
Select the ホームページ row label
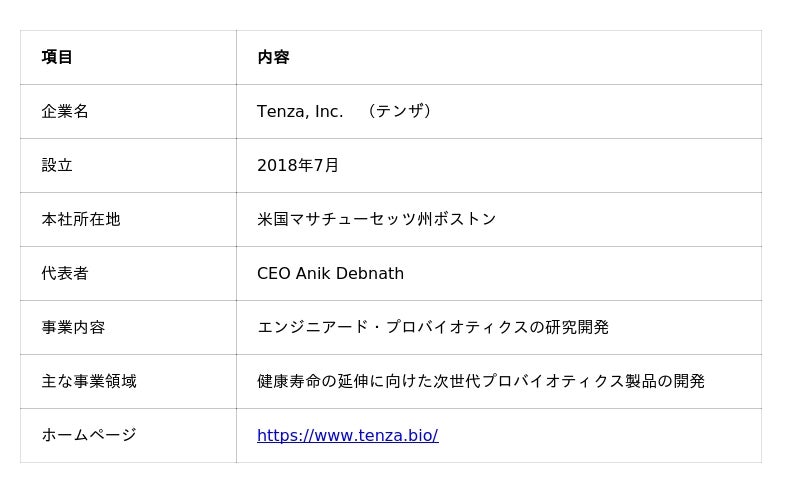click(89, 435)
